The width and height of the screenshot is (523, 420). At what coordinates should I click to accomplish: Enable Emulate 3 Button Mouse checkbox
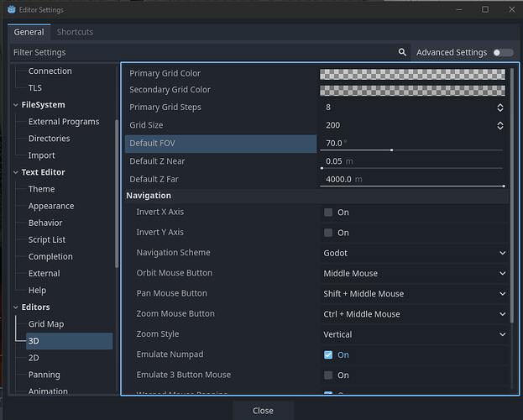pos(328,375)
